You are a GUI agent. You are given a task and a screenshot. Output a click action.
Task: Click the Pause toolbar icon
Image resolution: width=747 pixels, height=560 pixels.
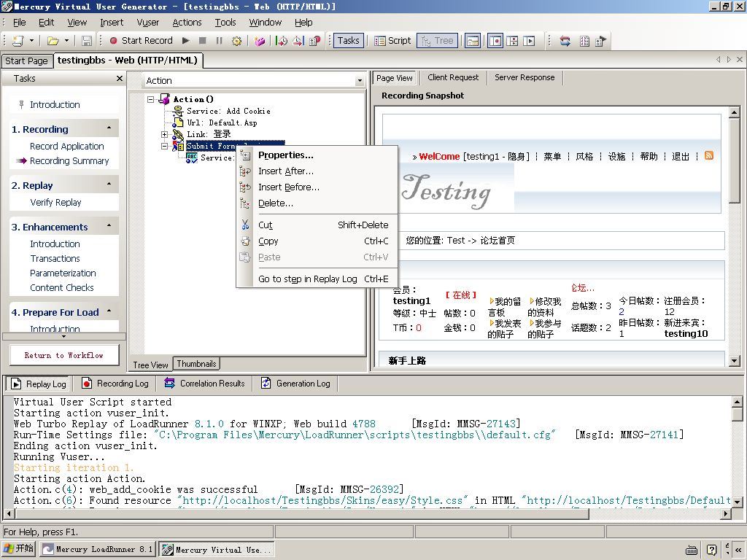pos(219,41)
